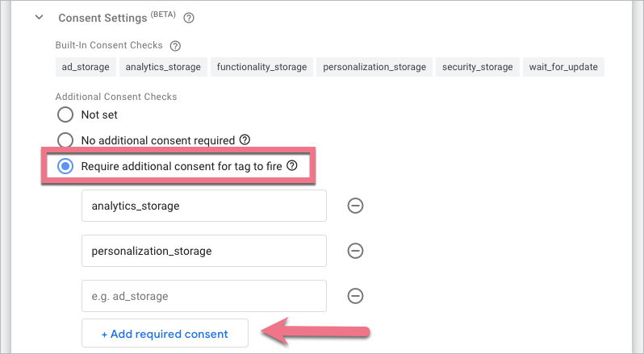Select No additional consent required option

click(x=65, y=140)
